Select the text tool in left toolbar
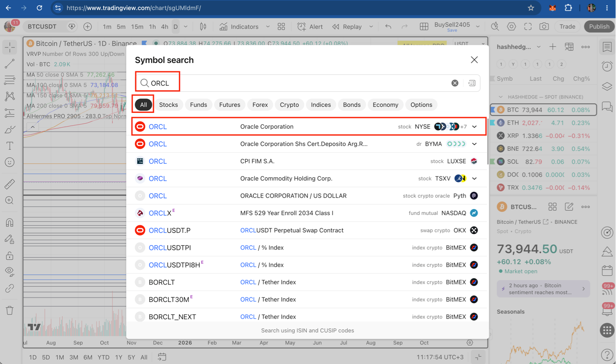The height and width of the screenshot is (364, 616). tap(10, 146)
